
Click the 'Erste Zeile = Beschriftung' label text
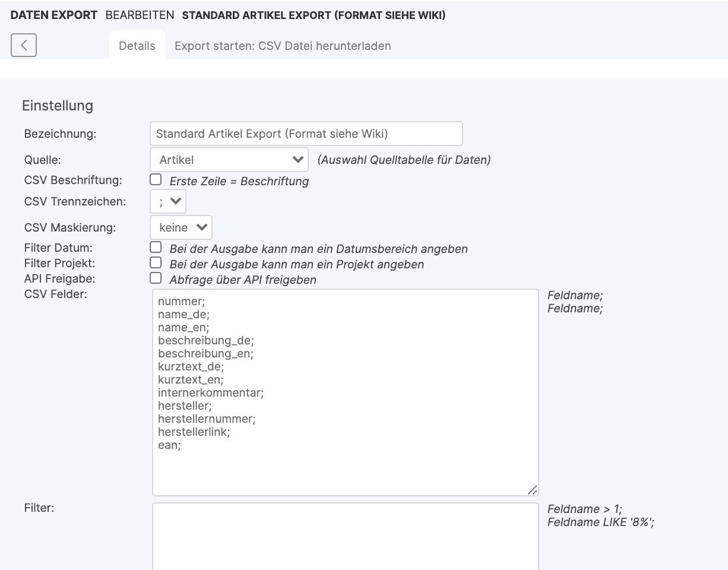coord(239,181)
